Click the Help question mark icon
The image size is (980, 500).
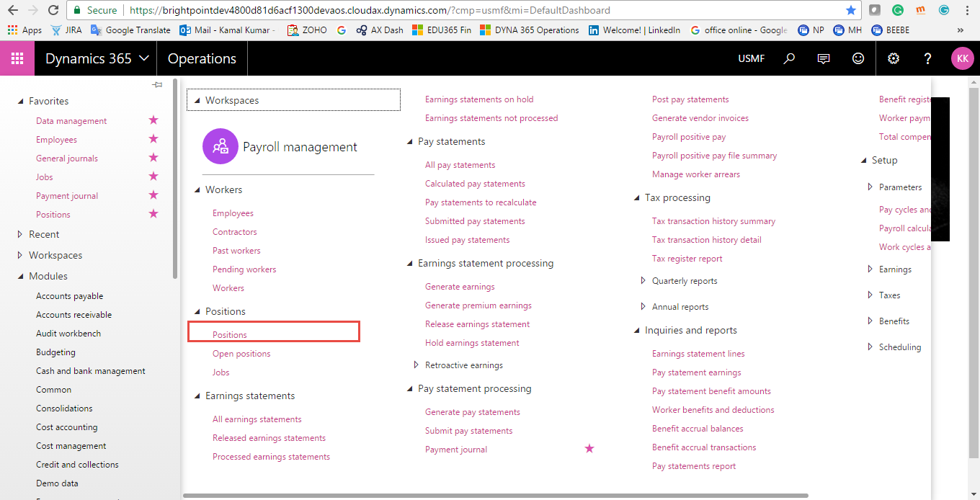pyautogui.click(x=927, y=58)
